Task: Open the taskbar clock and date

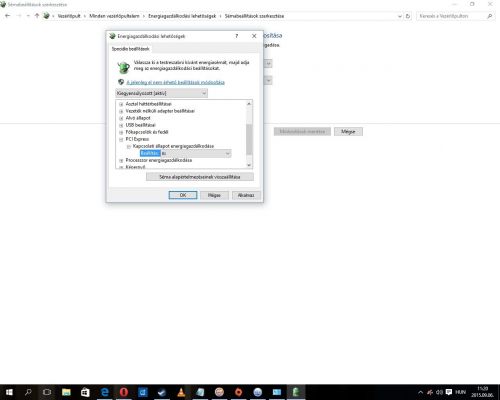Action: pyautogui.click(x=482, y=392)
